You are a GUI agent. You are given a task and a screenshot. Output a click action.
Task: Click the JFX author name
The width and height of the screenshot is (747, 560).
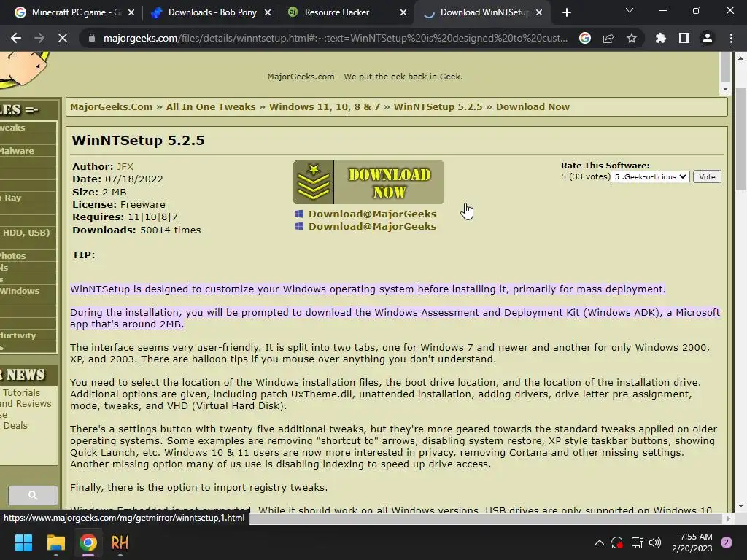point(125,167)
